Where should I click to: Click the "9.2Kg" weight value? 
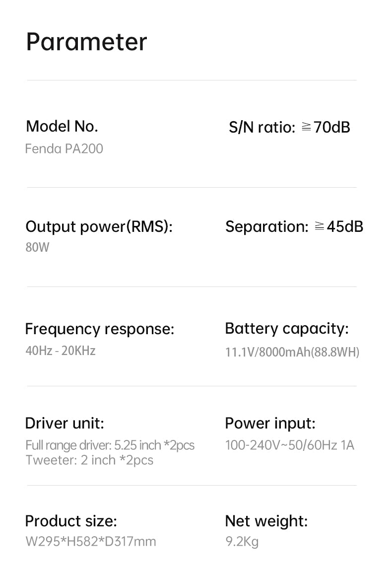point(242,541)
